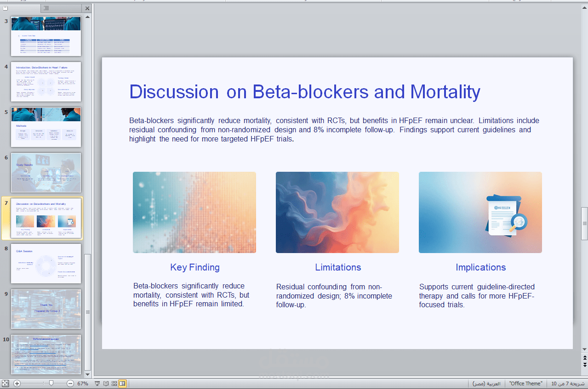
Task: Close the slide thumbnails pane
Action: click(87, 8)
